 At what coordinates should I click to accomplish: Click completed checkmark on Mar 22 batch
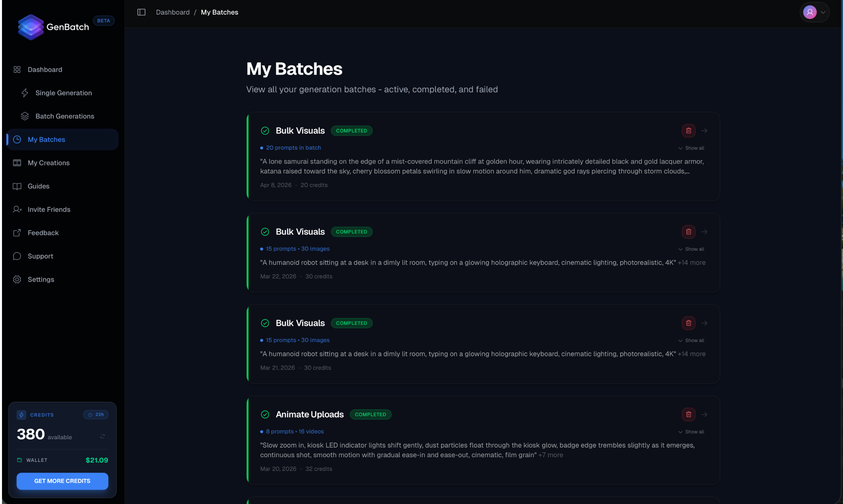point(265,232)
